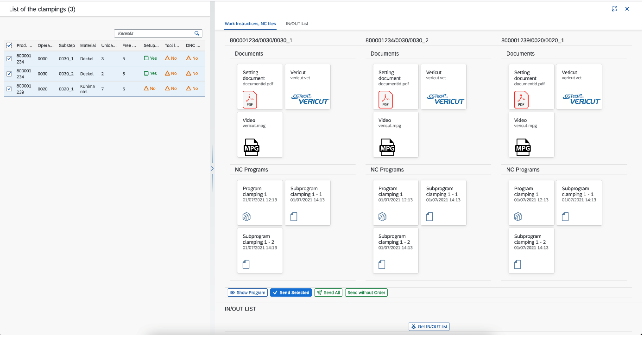Select Subprogram clamping 1 - 2 file icon under 800001239/0020/0020_1
Image resolution: width=644 pixels, height=337 pixels.
tap(518, 264)
